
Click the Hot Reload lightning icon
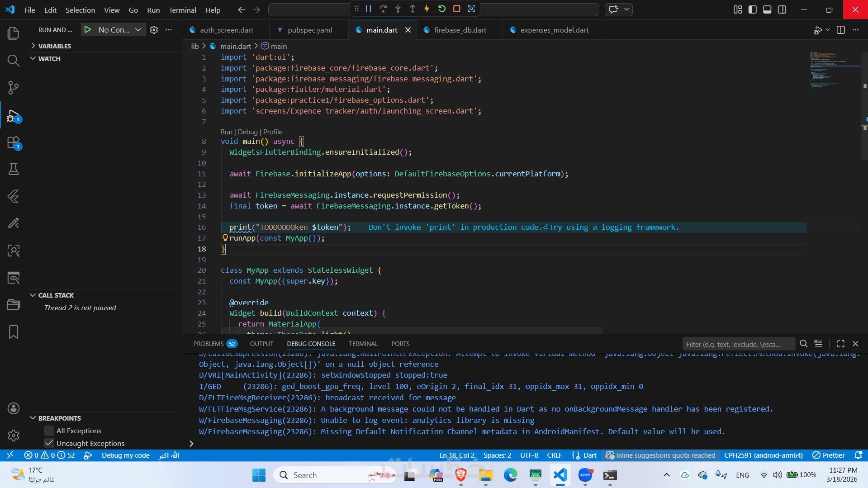[427, 9]
